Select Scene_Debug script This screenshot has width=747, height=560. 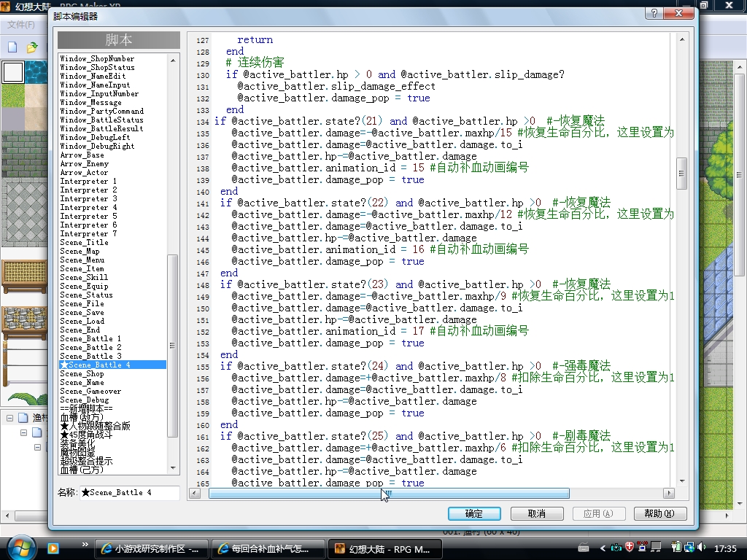(85, 400)
